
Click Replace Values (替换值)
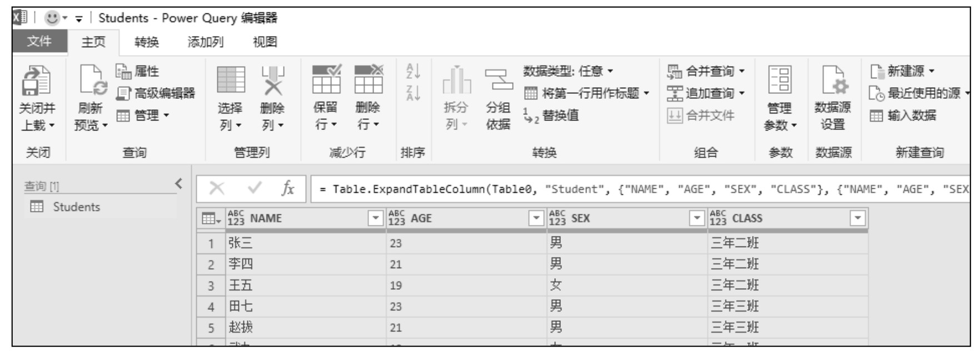click(x=551, y=115)
